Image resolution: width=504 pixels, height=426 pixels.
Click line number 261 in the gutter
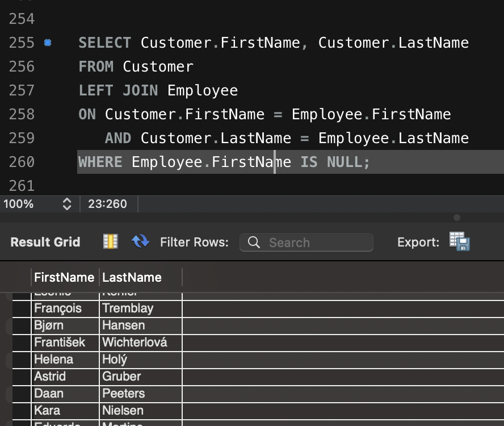[22, 186]
